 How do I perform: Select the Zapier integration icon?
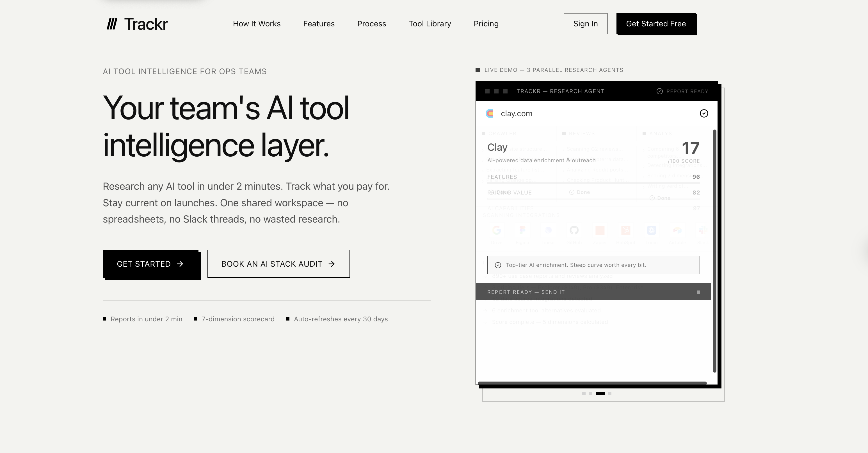(600, 230)
